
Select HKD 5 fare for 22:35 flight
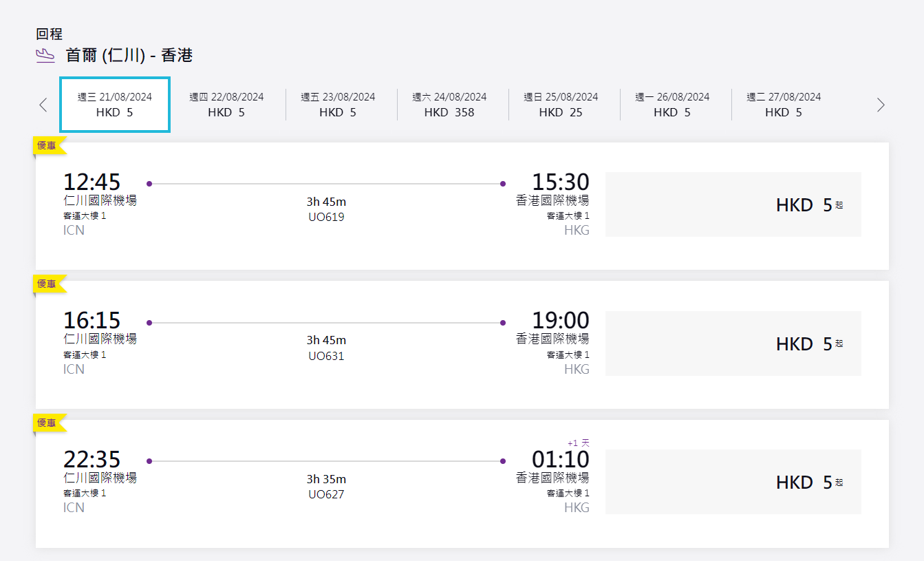733,482
